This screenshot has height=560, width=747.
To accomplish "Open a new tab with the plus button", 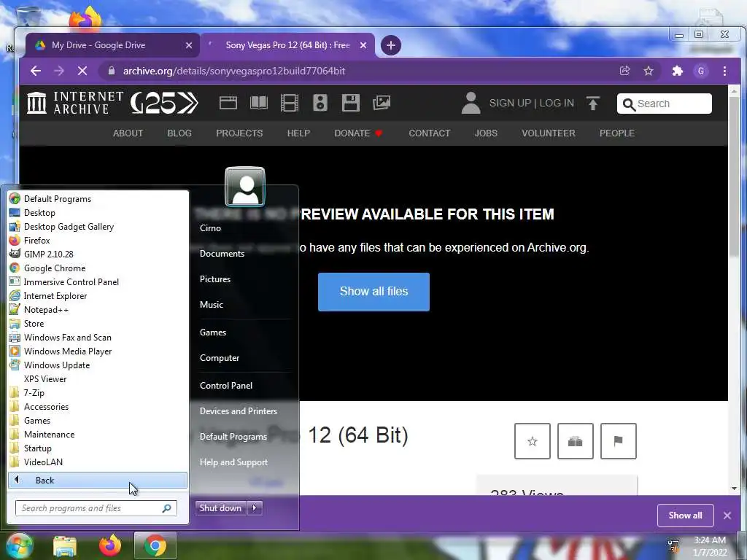I will tap(391, 45).
